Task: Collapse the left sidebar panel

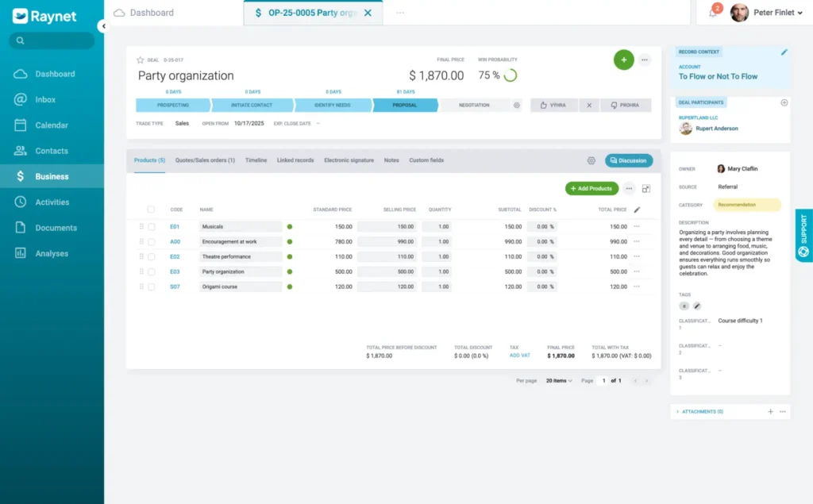Action: pos(102,26)
